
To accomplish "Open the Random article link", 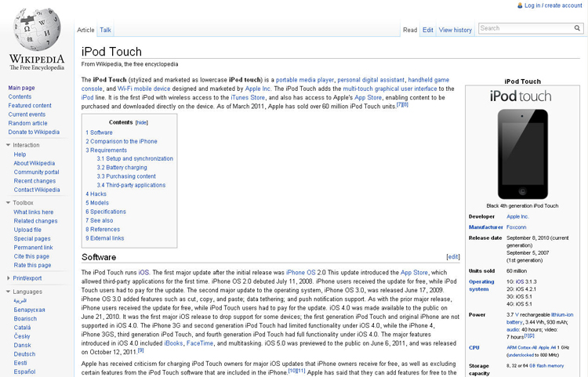I will [x=27, y=123].
